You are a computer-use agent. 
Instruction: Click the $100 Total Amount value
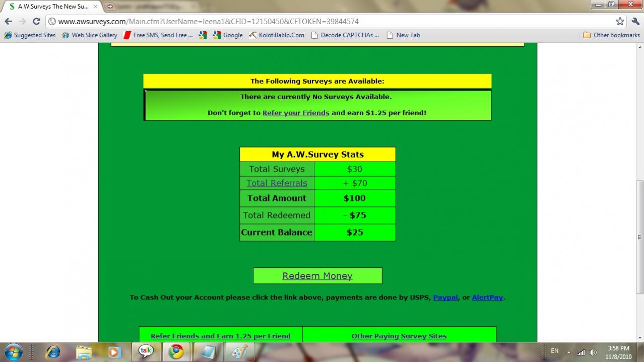pyautogui.click(x=355, y=198)
